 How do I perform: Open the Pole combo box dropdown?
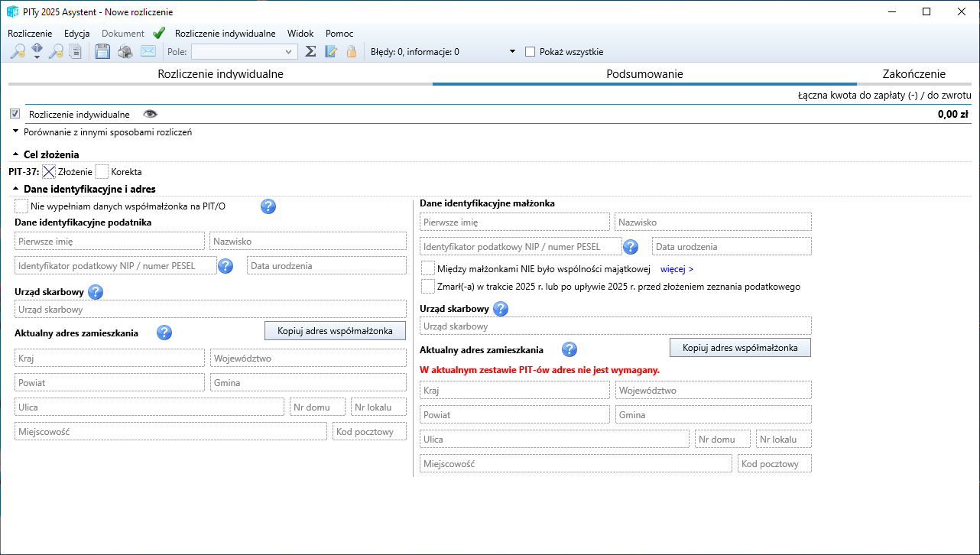point(289,52)
